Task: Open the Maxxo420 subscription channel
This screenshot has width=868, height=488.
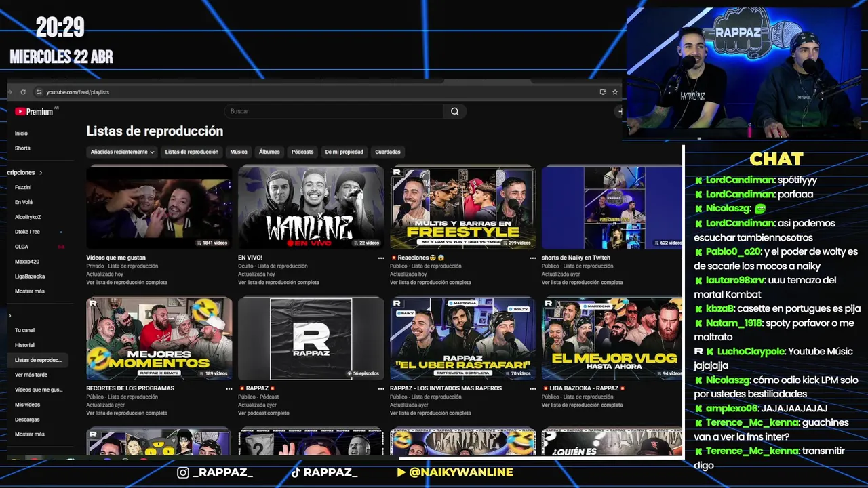Action: click(x=27, y=262)
